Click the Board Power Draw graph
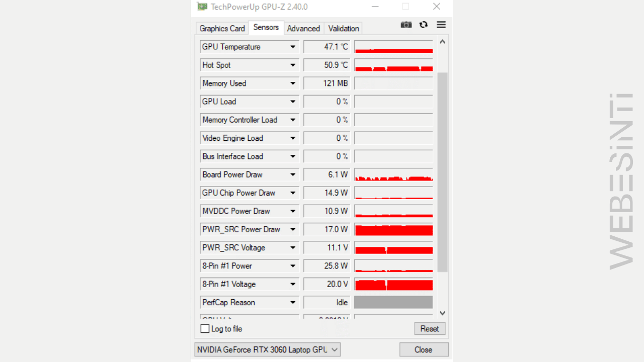 (393, 174)
